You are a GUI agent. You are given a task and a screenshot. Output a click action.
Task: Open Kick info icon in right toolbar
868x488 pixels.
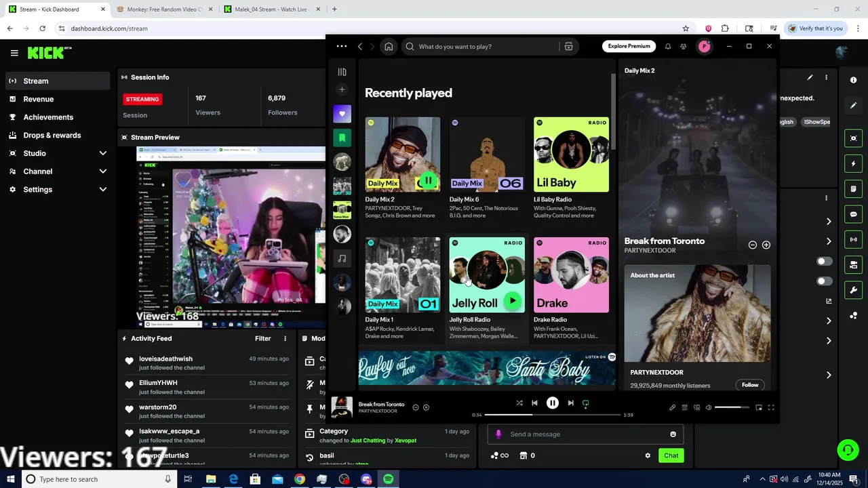(x=853, y=80)
